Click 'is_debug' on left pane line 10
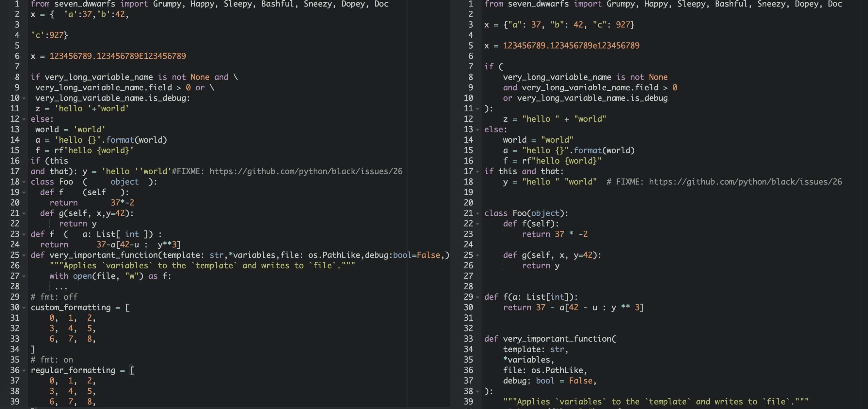Screen dimensions: 868x409 167,98
